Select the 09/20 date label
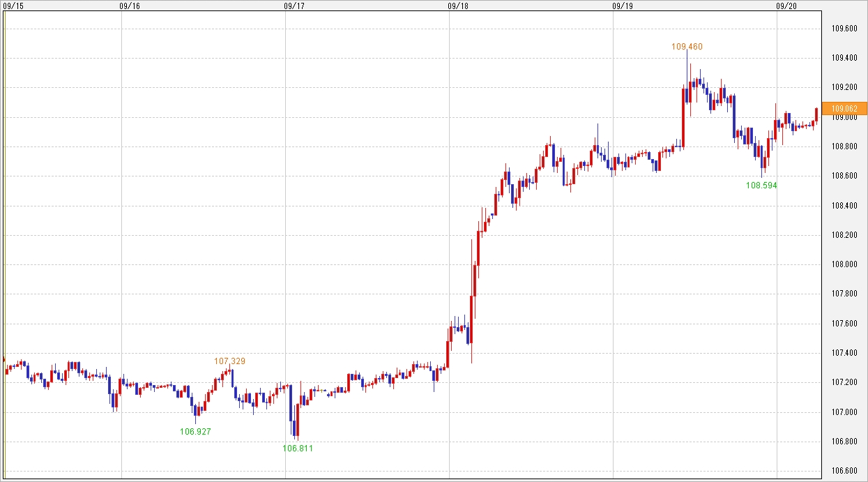 pos(786,6)
